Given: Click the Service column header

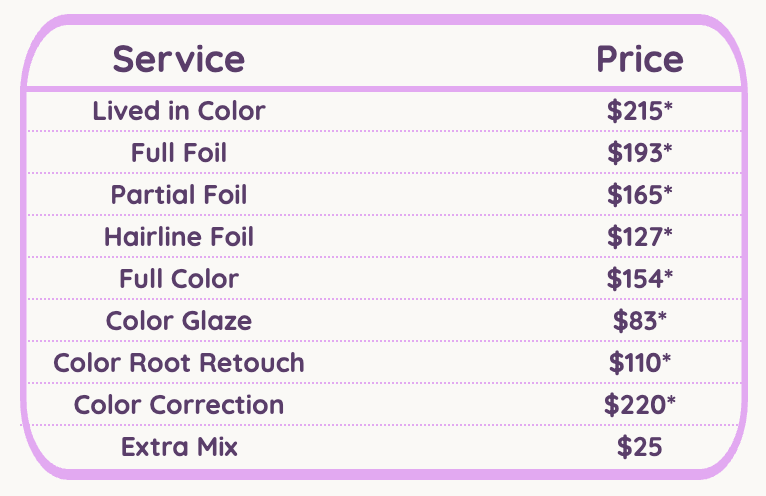Looking at the screenshot, I should pyautogui.click(x=178, y=59).
